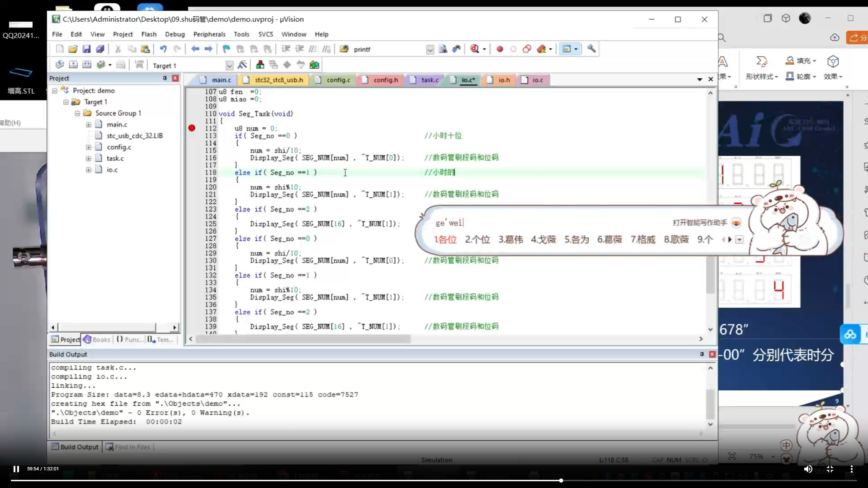868x488 pixels.
Task: Open Options for Target wand icon
Action: tap(242, 65)
